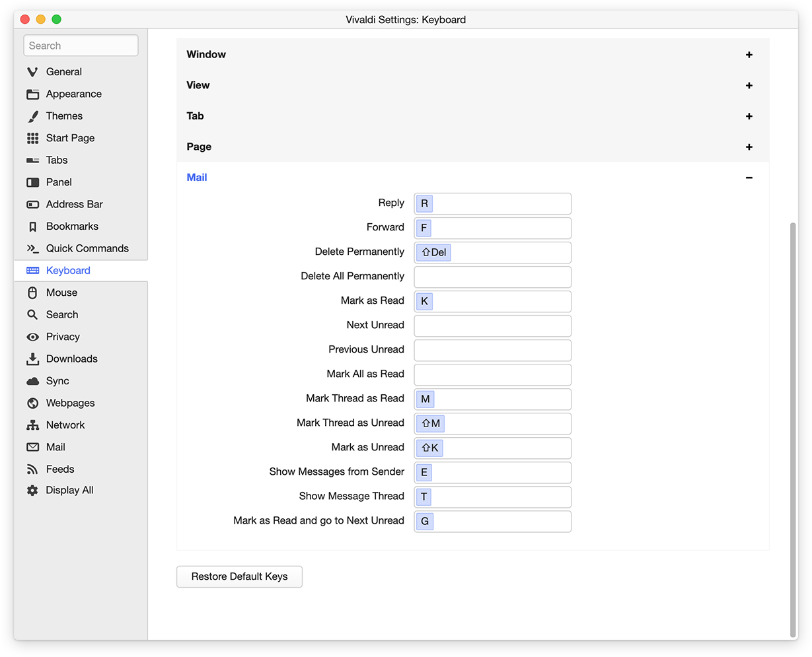Click the Themes brush icon
The image size is (812, 657).
tap(32, 116)
